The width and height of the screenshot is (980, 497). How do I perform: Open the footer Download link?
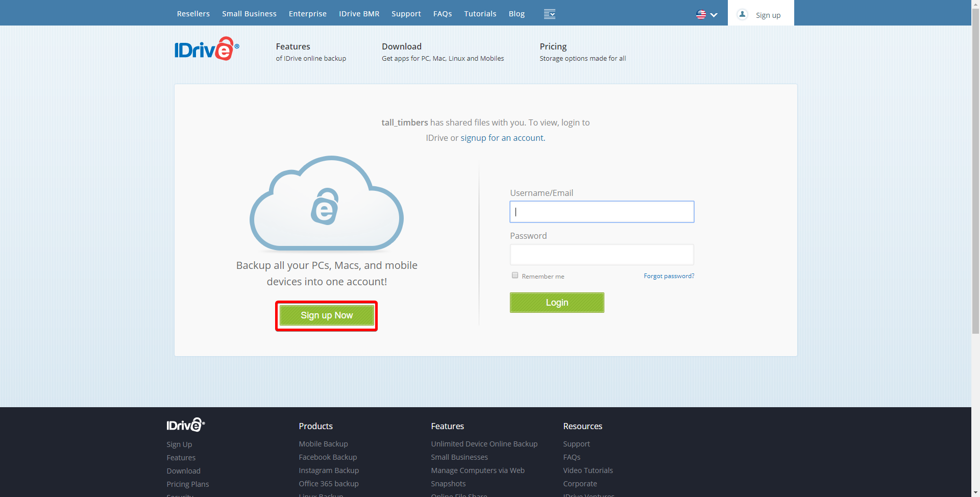click(184, 471)
